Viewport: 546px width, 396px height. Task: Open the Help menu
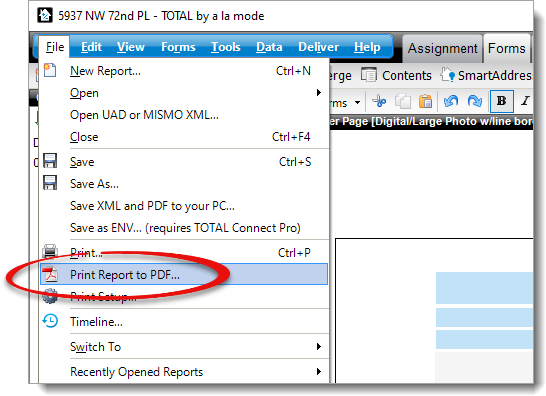tap(367, 47)
